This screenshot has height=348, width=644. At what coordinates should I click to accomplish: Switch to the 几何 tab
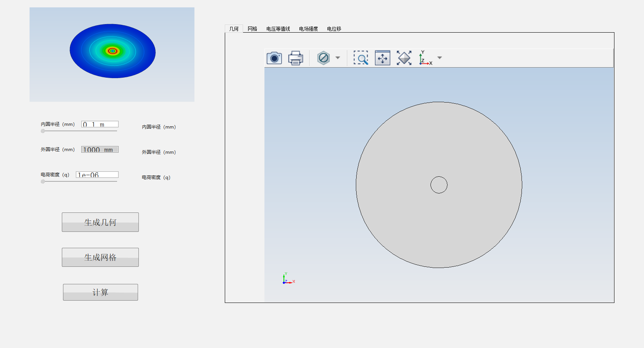coord(234,29)
